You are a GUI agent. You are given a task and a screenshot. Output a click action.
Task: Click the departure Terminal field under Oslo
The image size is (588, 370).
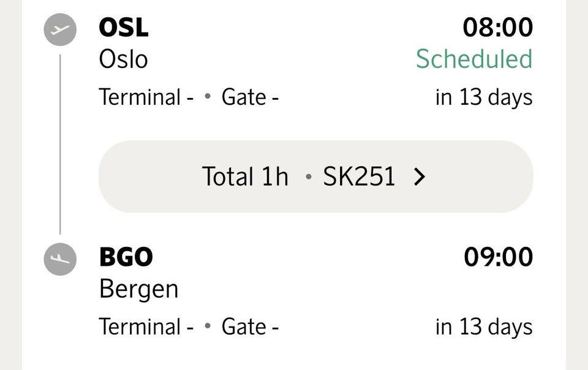coord(146,97)
